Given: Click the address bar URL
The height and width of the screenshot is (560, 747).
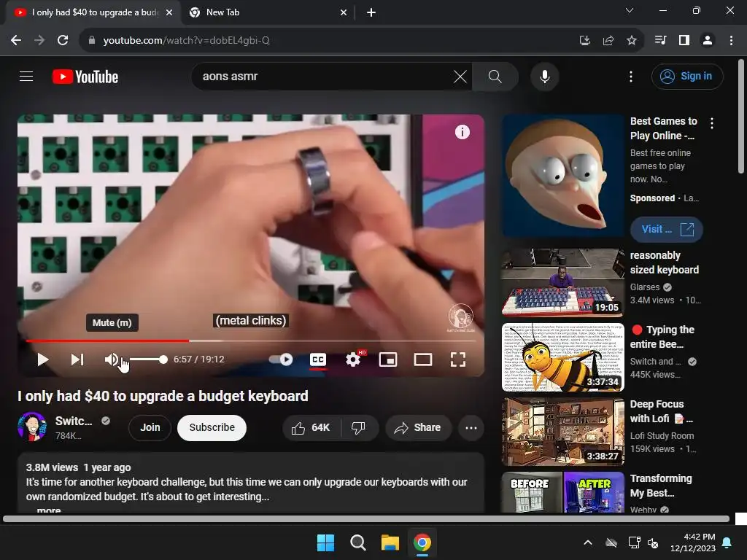Looking at the screenshot, I should pos(186,41).
